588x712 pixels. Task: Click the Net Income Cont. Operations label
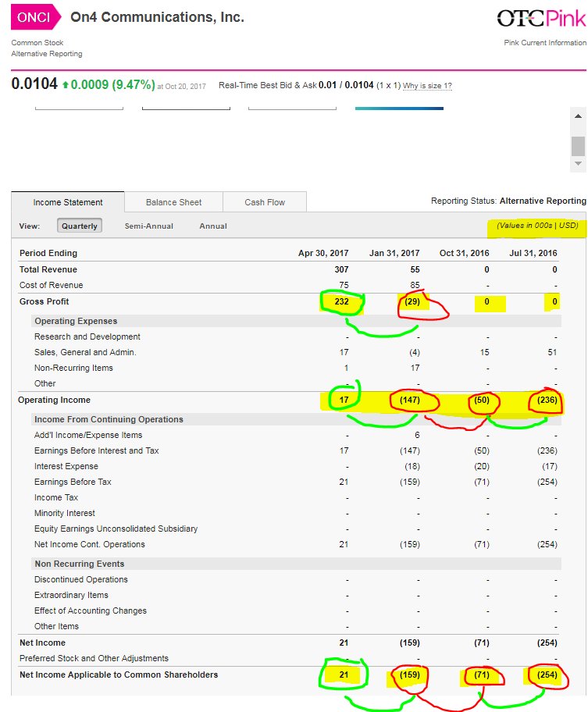coord(90,544)
